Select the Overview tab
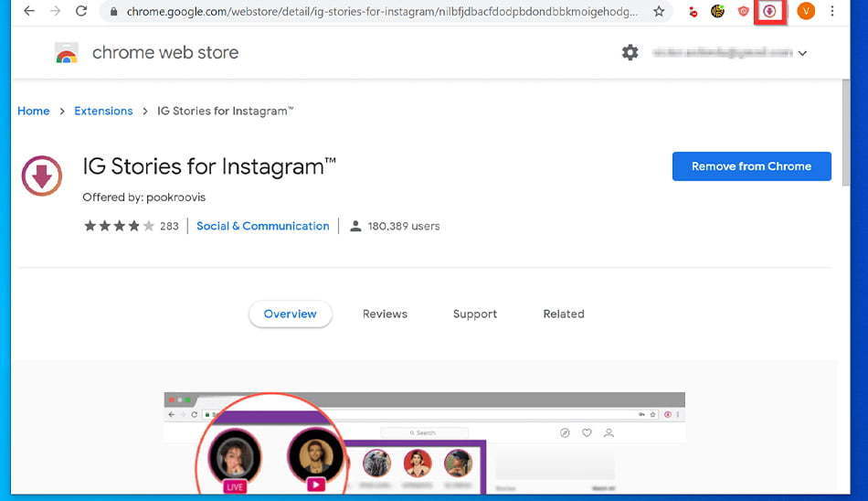This screenshot has width=868, height=501. [290, 314]
